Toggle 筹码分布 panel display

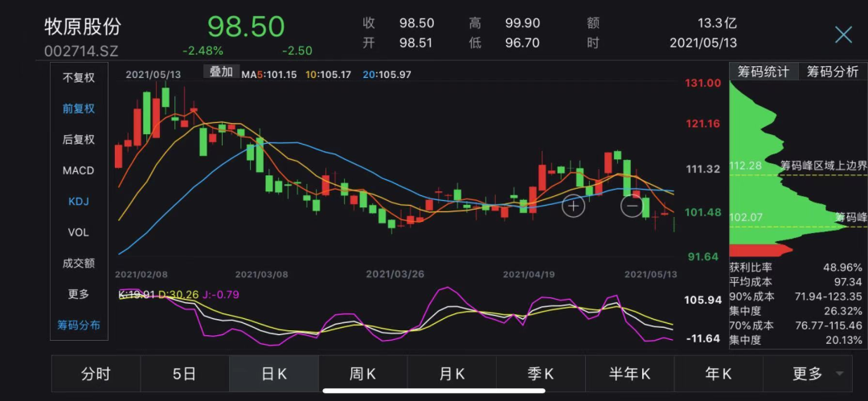(x=79, y=325)
